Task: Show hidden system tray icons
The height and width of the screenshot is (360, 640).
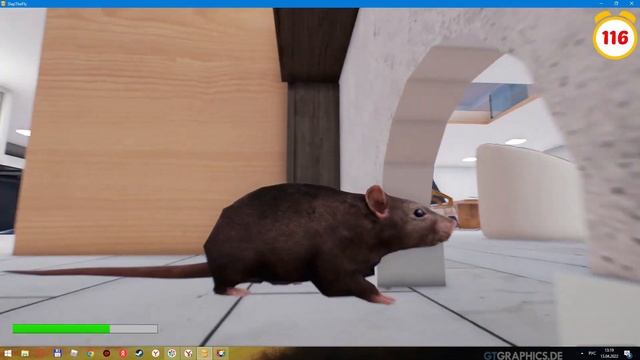Action: (x=582, y=353)
